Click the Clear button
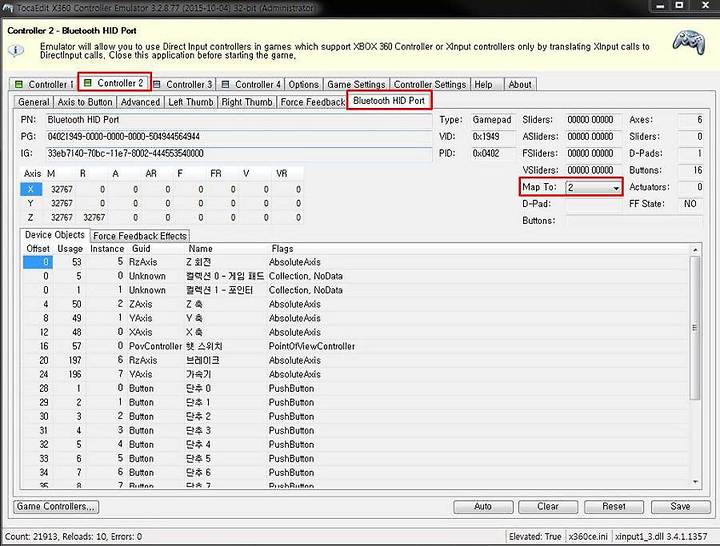This screenshot has width=720, height=546. coord(548,507)
